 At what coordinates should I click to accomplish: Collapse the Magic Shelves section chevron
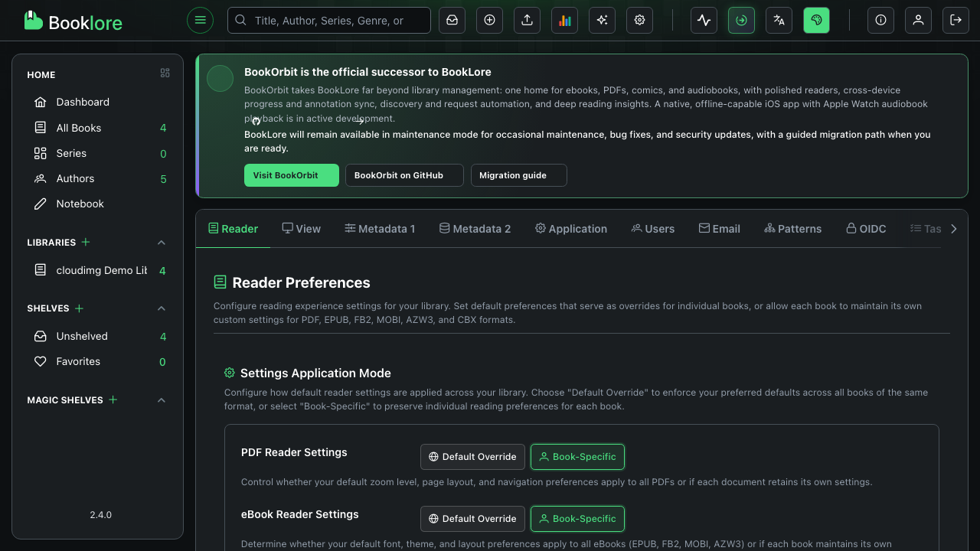coord(162,400)
